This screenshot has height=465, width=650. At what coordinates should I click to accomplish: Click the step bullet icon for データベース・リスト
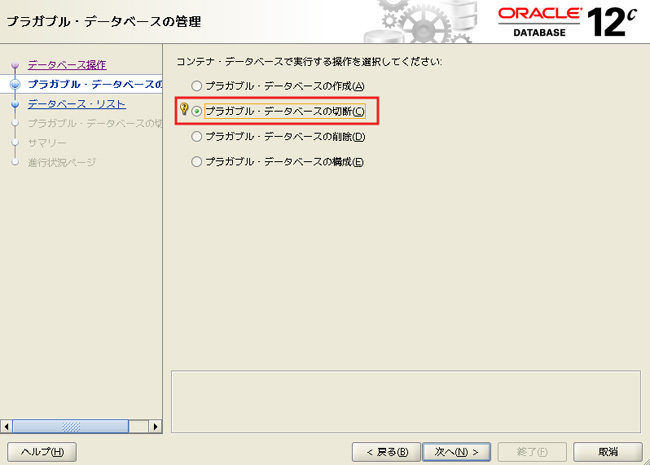click(x=14, y=103)
